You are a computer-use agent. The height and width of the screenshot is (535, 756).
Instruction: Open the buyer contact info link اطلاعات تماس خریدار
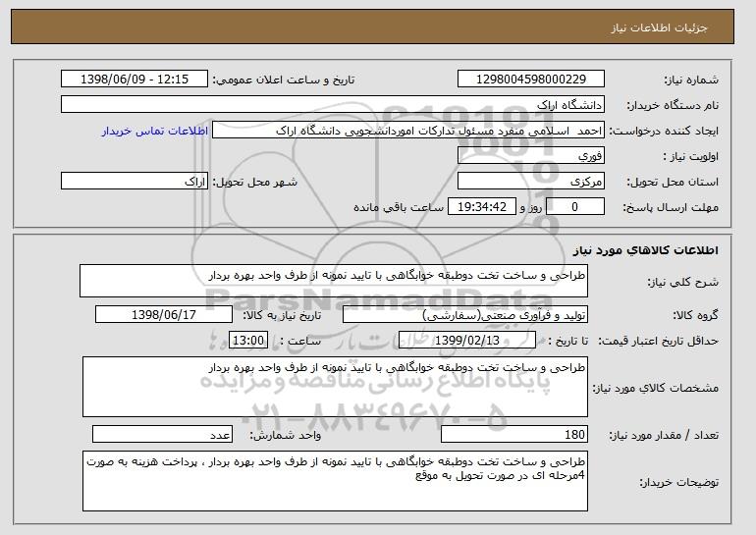[155, 131]
